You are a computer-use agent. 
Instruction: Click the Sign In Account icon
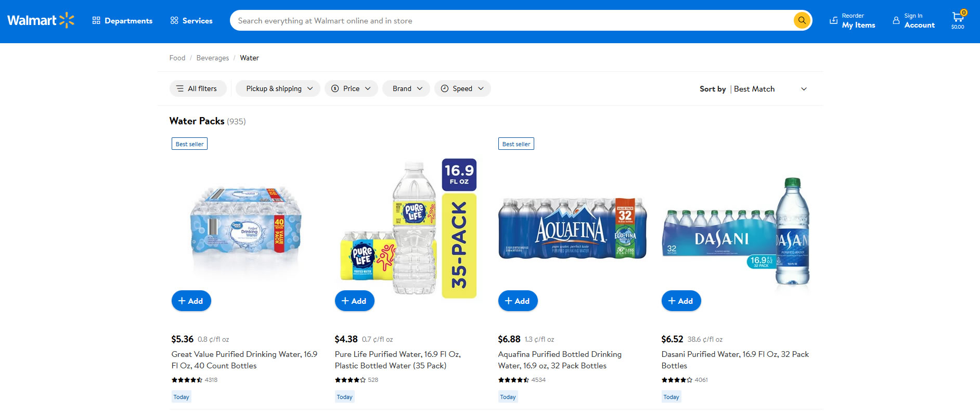click(x=895, y=20)
